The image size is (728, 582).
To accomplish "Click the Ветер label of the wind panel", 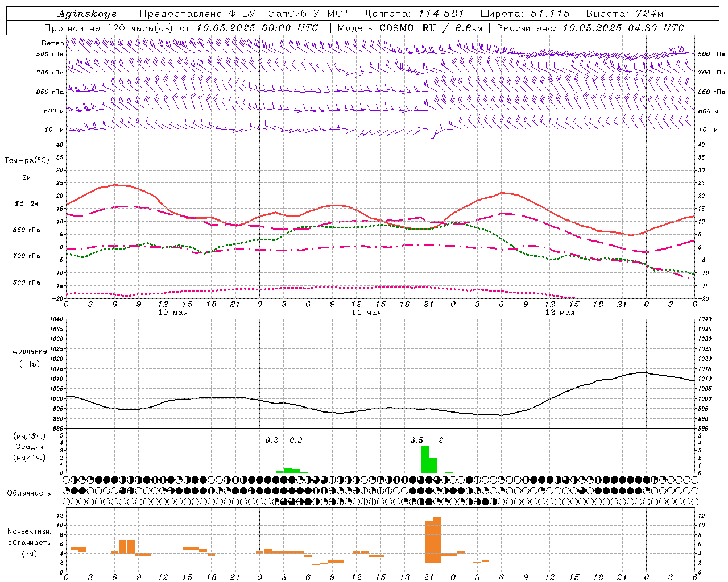I will pos(53,43).
